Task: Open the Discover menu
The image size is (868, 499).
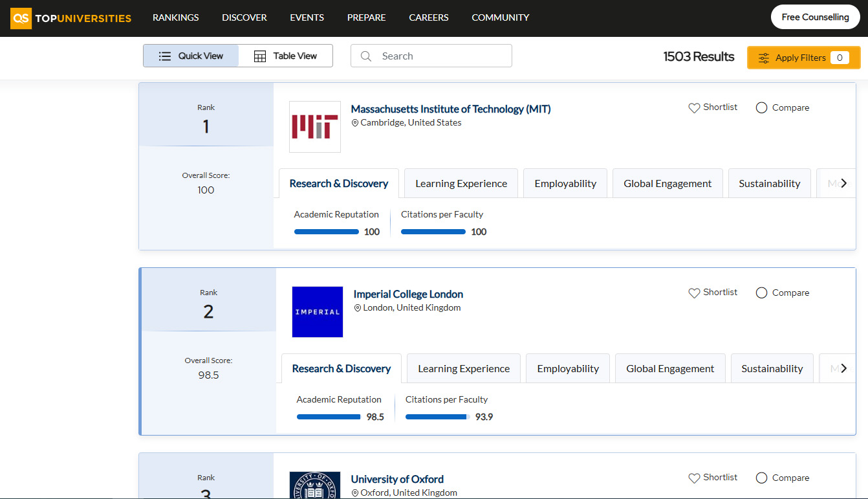Action: tap(244, 17)
